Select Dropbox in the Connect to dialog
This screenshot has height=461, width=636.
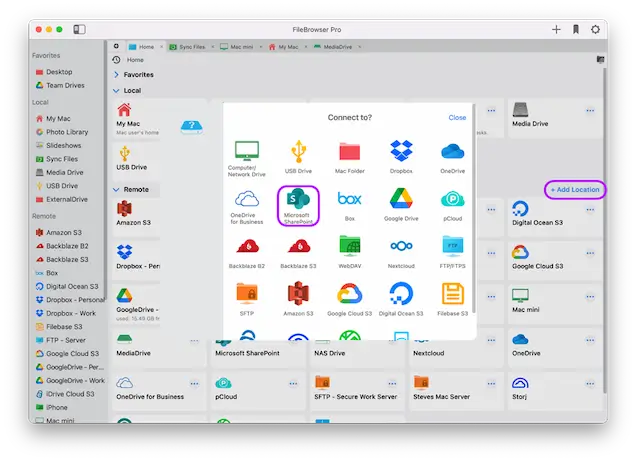pos(401,157)
